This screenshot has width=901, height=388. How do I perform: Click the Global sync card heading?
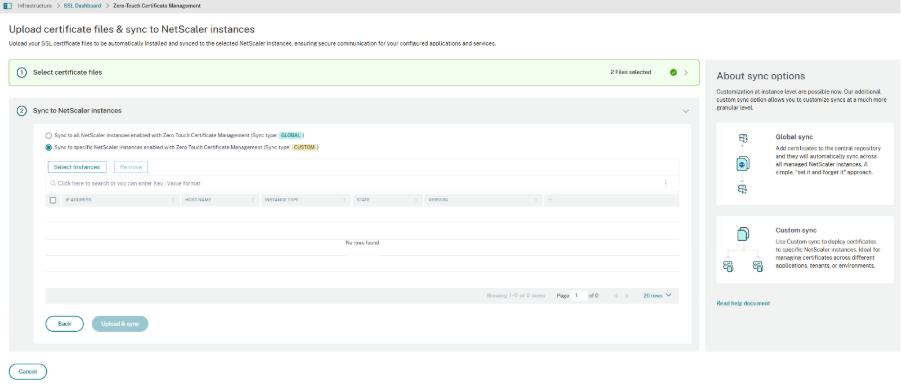pos(794,137)
